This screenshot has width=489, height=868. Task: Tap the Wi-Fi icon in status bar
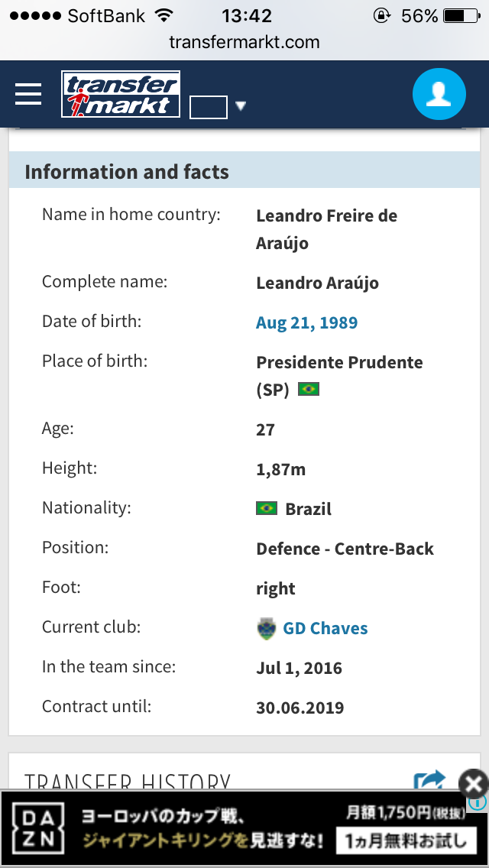164,15
